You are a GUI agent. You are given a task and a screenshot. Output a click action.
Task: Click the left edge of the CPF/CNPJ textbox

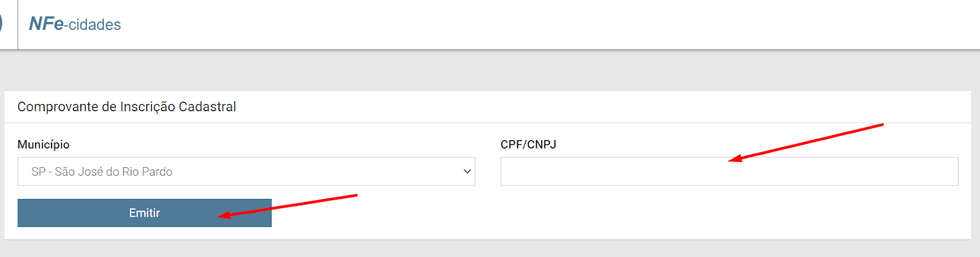pyautogui.click(x=505, y=172)
